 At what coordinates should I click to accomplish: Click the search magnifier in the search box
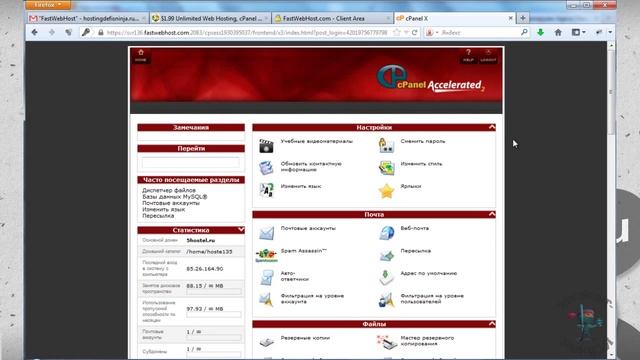(524, 32)
